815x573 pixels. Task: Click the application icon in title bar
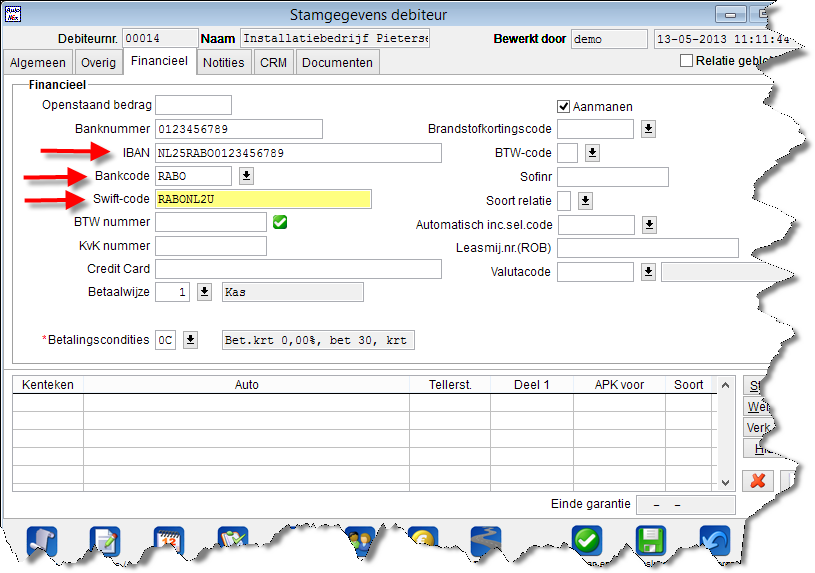[12, 14]
